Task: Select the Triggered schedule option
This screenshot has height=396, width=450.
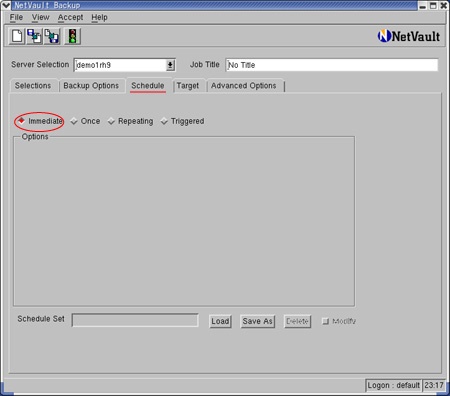Action: tap(182, 121)
